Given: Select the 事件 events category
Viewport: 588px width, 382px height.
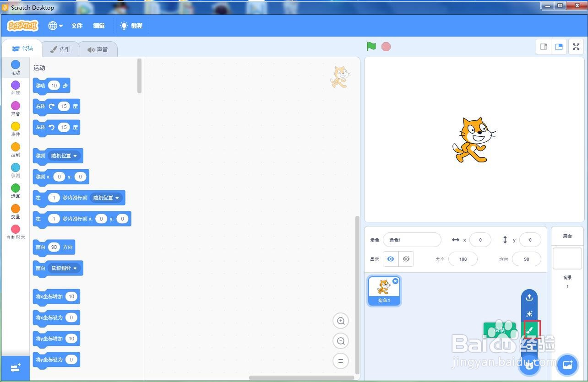Looking at the screenshot, I should tap(16, 129).
